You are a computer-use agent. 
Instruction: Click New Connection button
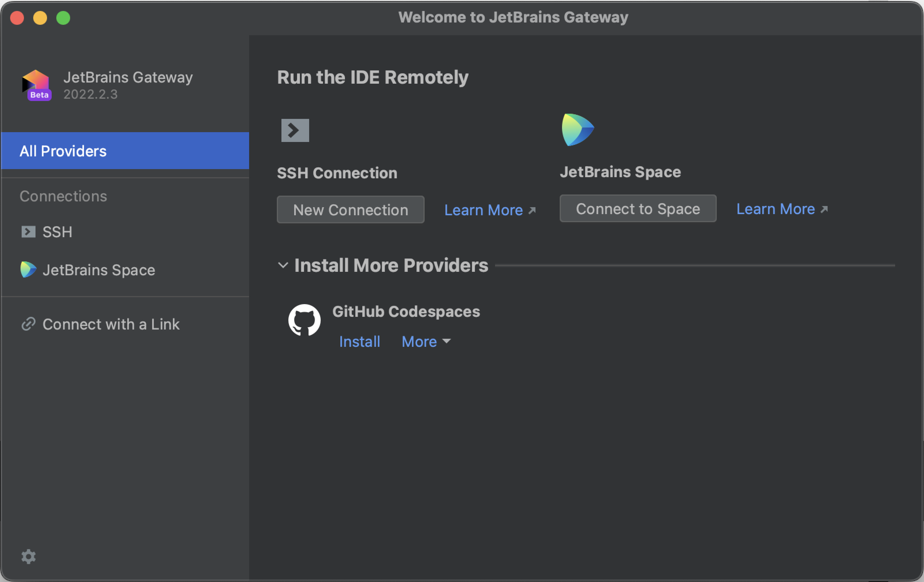pyautogui.click(x=351, y=209)
